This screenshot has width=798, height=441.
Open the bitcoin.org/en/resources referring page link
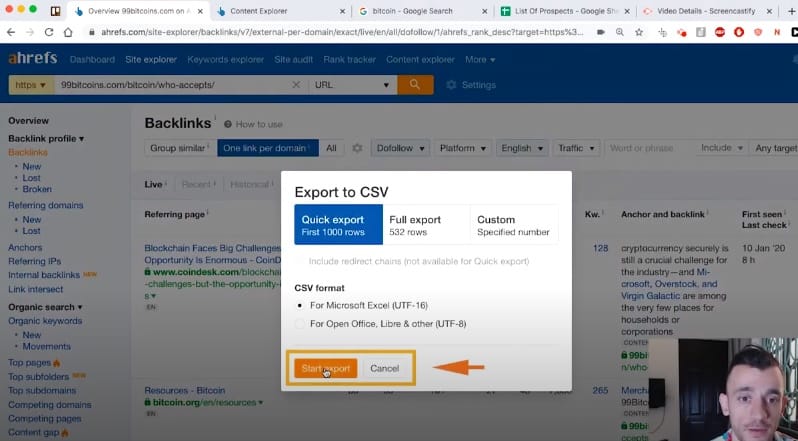[204, 402]
